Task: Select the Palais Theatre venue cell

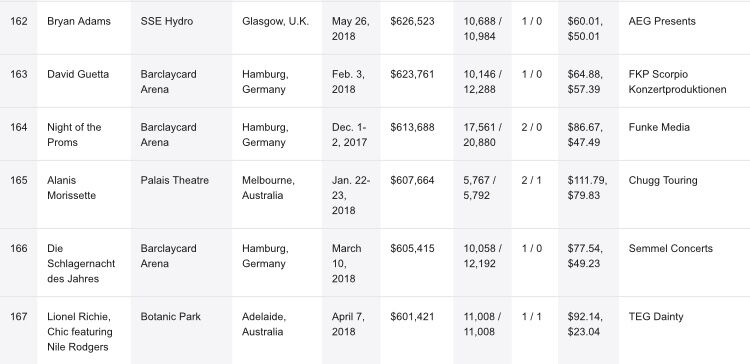Action: coord(175,180)
